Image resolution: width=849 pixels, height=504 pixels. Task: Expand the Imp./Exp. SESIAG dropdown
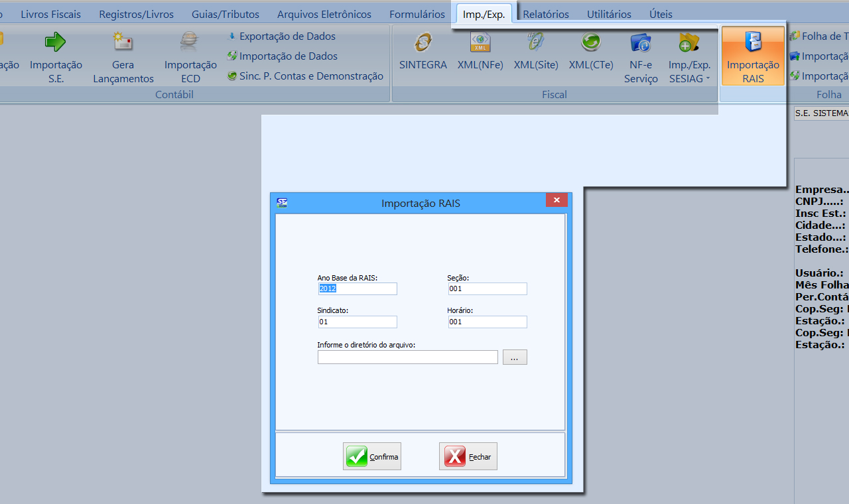pyautogui.click(x=689, y=71)
